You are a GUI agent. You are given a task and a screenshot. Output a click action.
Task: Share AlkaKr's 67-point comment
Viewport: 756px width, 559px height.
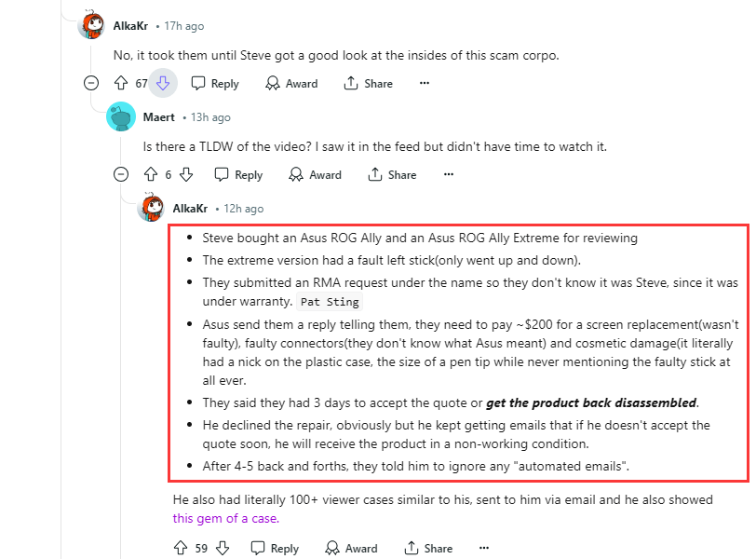point(368,83)
